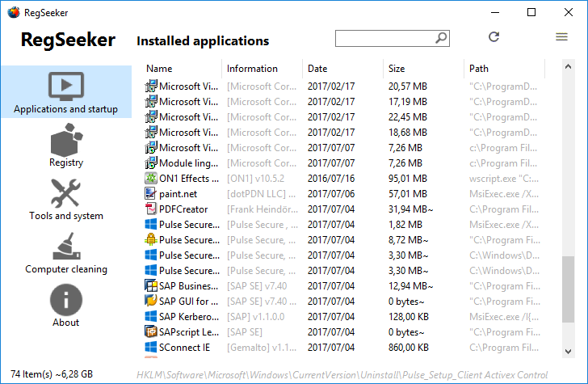Image resolution: width=588 pixels, height=384 pixels.
Task: Select the Pulse Secure icon sized 1,82 MB
Action: 151,224
